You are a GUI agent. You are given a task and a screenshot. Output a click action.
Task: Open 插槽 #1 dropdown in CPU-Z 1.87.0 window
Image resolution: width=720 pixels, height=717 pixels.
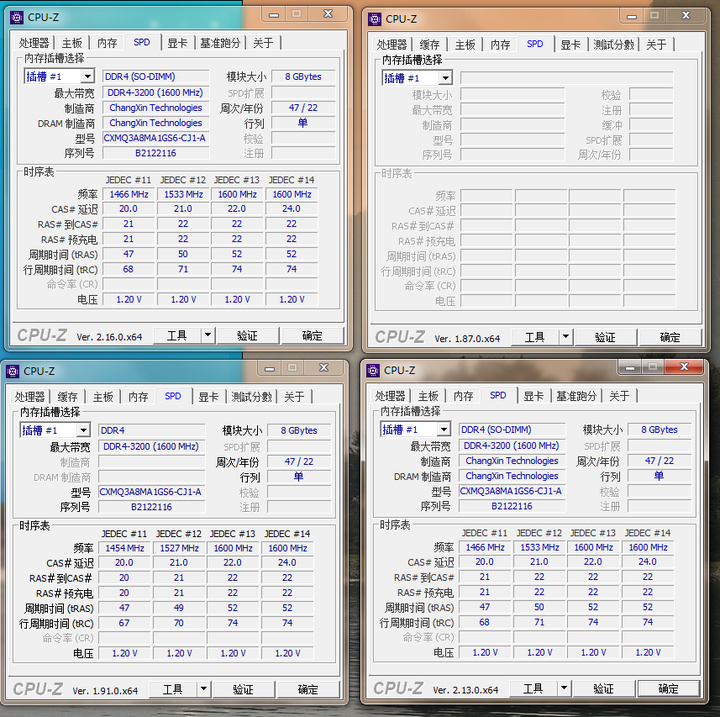click(x=445, y=78)
